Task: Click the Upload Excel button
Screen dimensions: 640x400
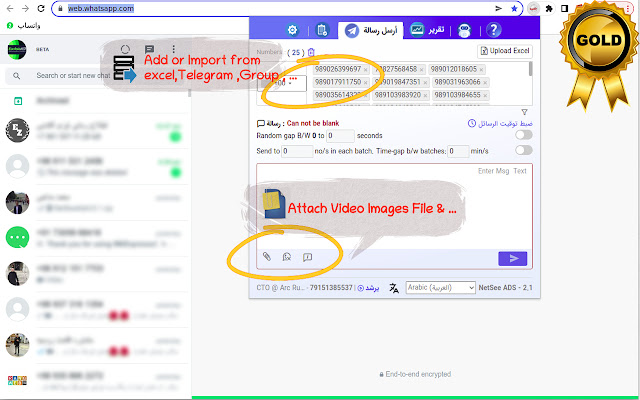Action: pos(505,51)
